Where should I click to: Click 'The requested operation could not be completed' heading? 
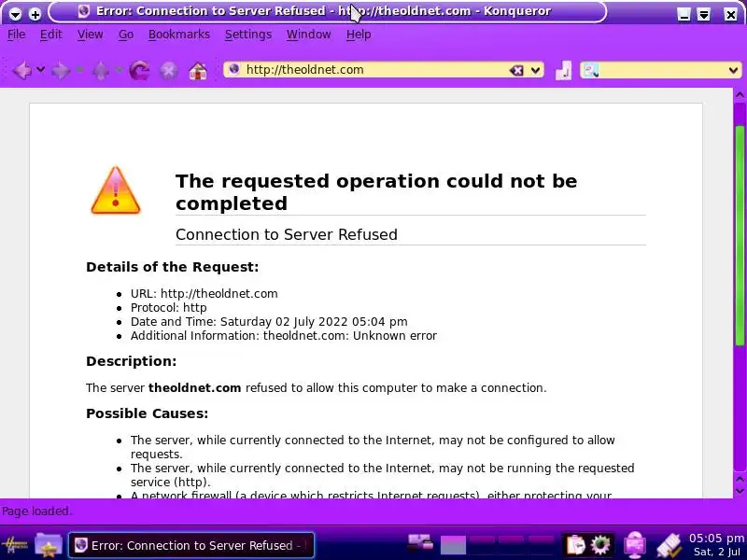(x=376, y=192)
